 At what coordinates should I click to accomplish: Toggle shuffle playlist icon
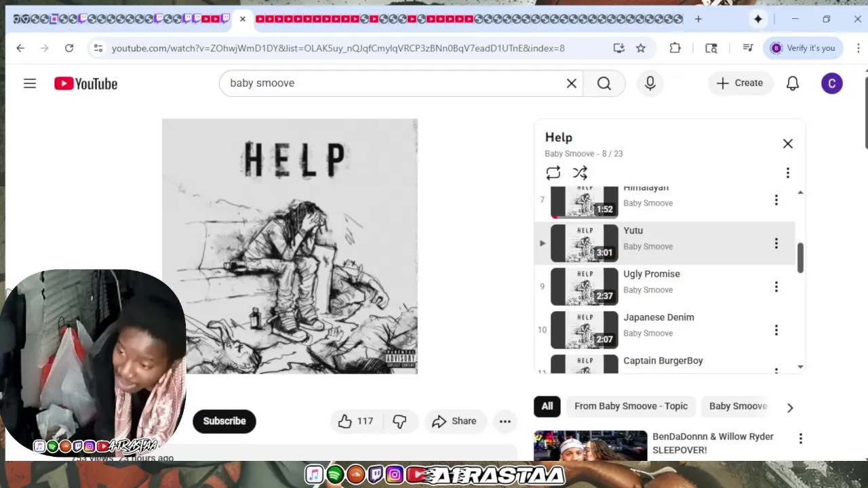[x=580, y=173]
